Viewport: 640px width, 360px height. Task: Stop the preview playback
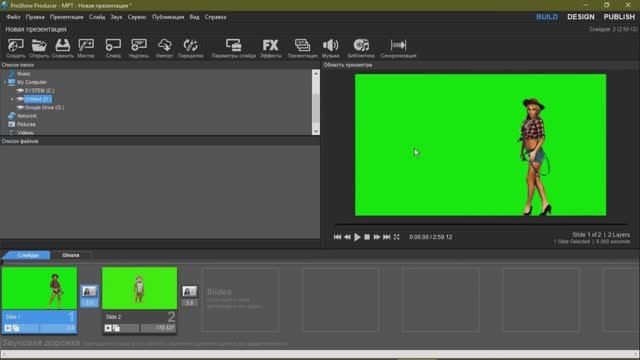tap(367, 237)
